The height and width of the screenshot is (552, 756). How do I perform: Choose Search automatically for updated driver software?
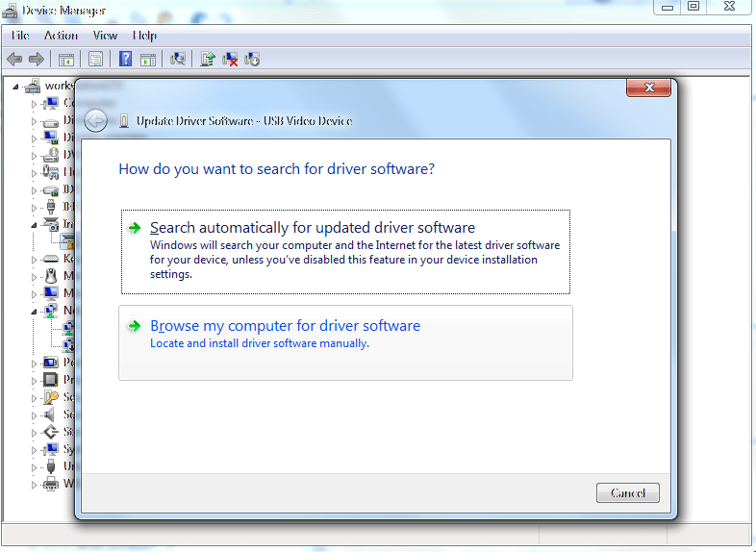tap(345, 252)
